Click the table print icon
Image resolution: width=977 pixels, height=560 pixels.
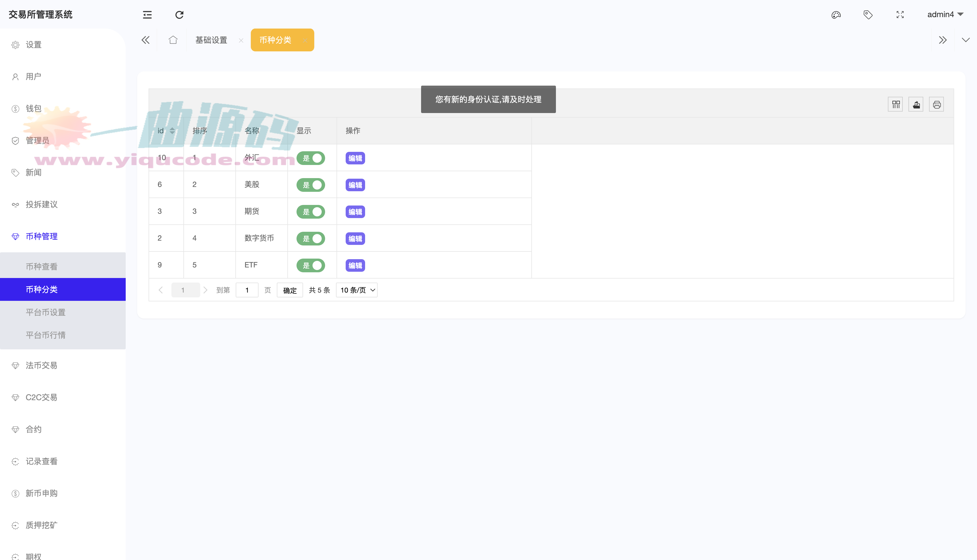[937, 104]
